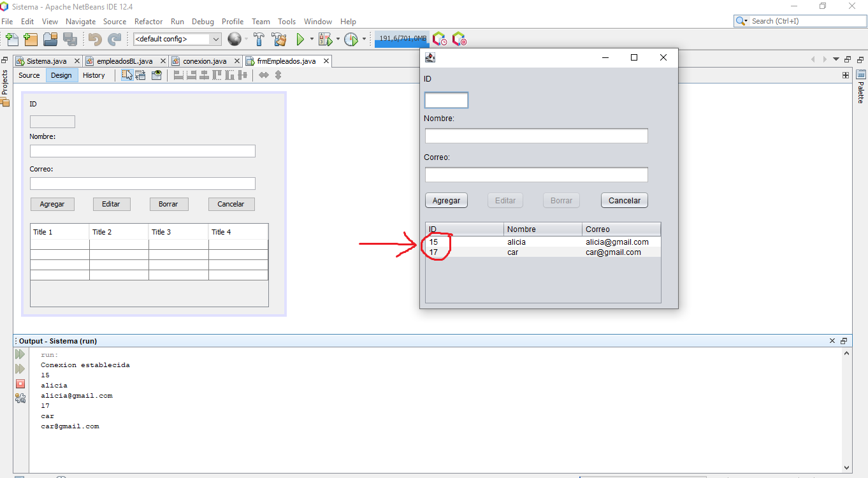Click the Preview Design eye icon
Screen dimensions: 868x478
(x=157, y=75)
